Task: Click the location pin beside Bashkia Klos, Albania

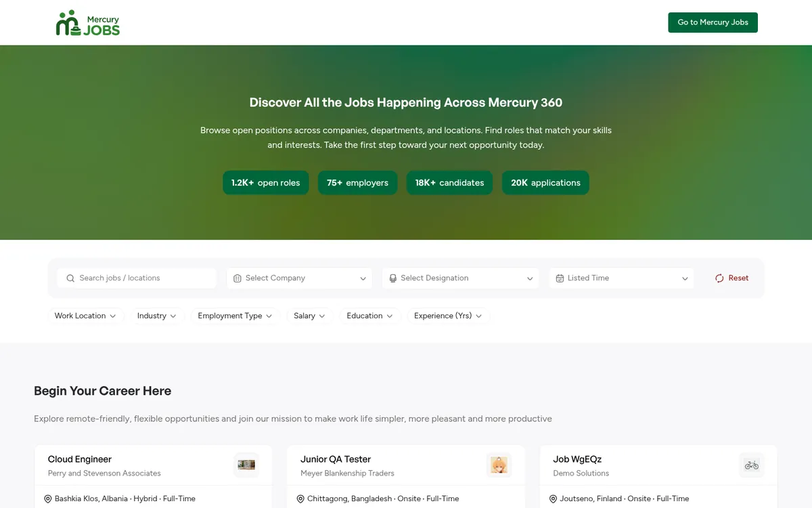Action: pos(48,499)
